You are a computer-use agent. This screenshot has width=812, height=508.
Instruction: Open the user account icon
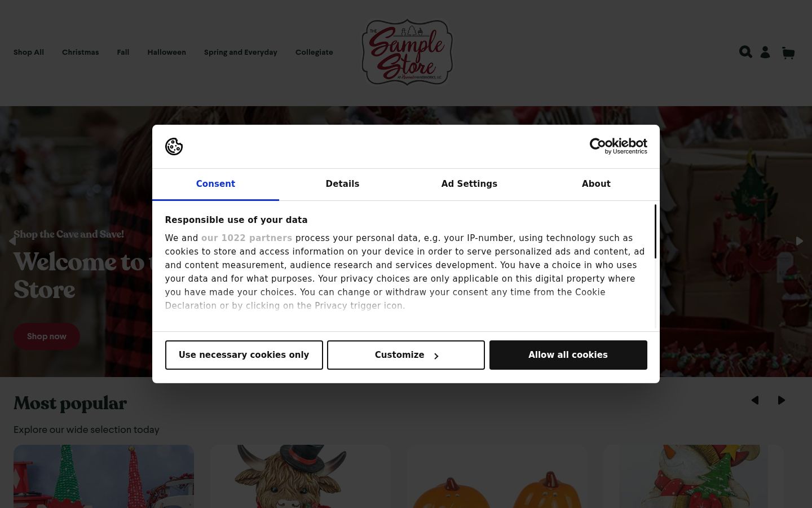tap(765, 52)
